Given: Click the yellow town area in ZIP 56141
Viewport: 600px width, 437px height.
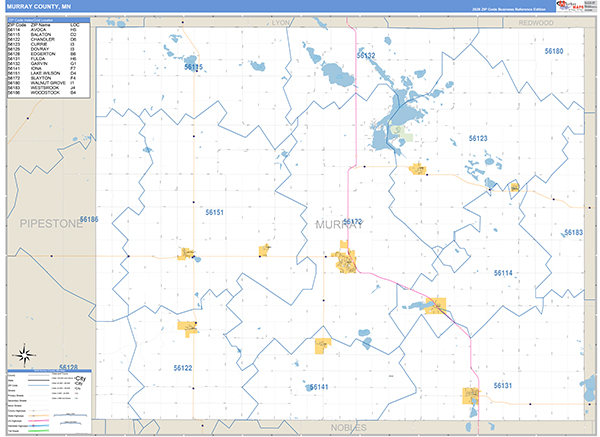Looking at the screenshot, I should tap(322, 345).
